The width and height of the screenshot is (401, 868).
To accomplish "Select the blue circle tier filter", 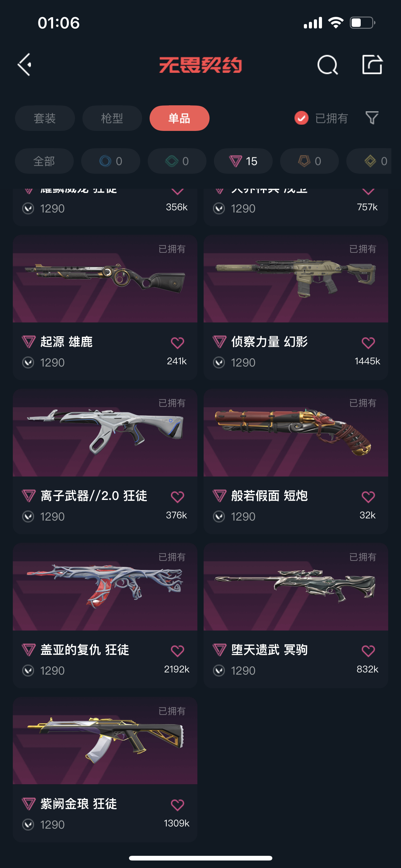I will 111,161.
